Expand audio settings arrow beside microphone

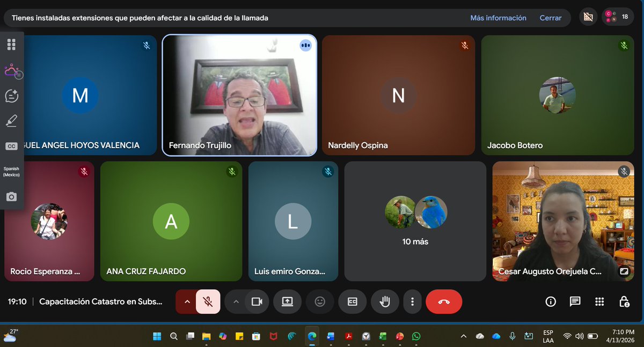coord(187,301)
